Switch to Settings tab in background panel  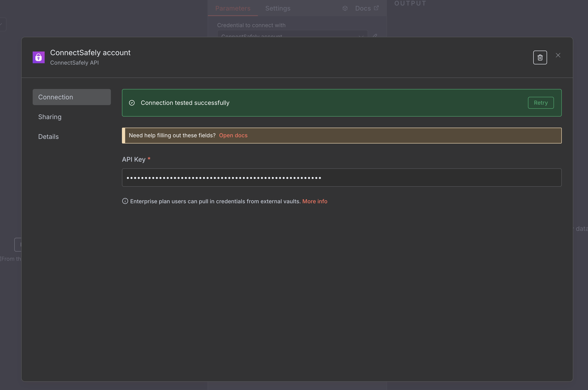pyautogui.click(x=278, y=8)
